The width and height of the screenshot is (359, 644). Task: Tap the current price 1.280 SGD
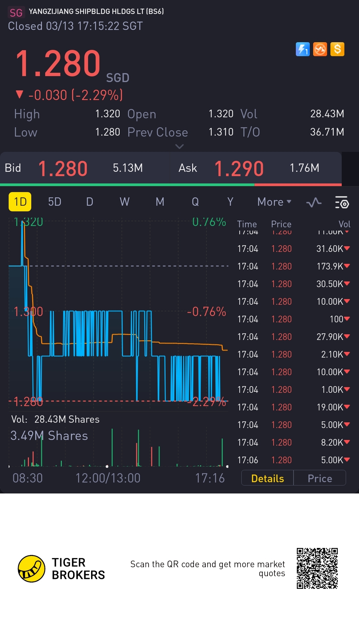[72, 64]
